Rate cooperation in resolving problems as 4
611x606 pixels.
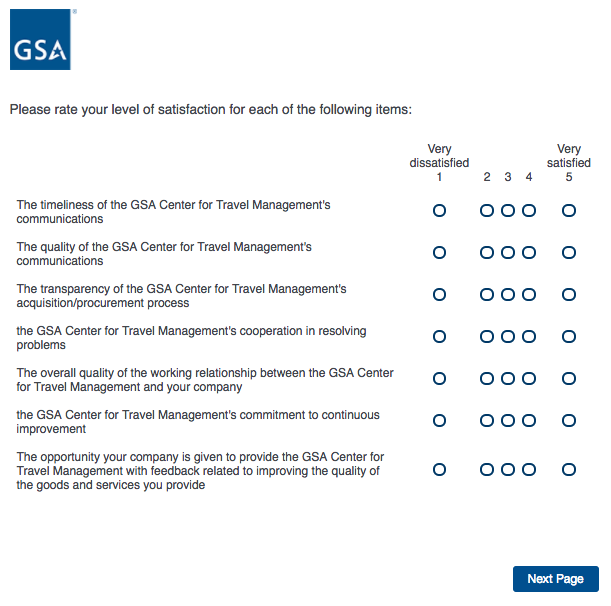[x=529, y=337]
